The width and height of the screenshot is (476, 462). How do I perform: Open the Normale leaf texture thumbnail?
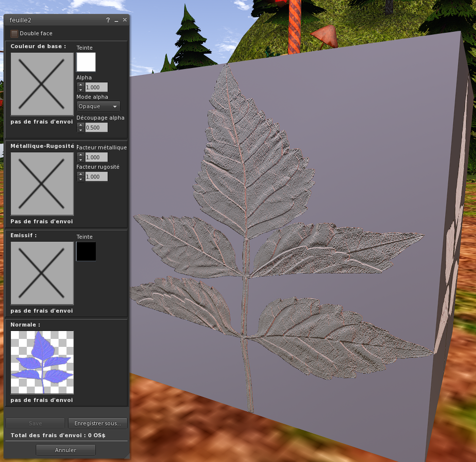pos(42,362)
